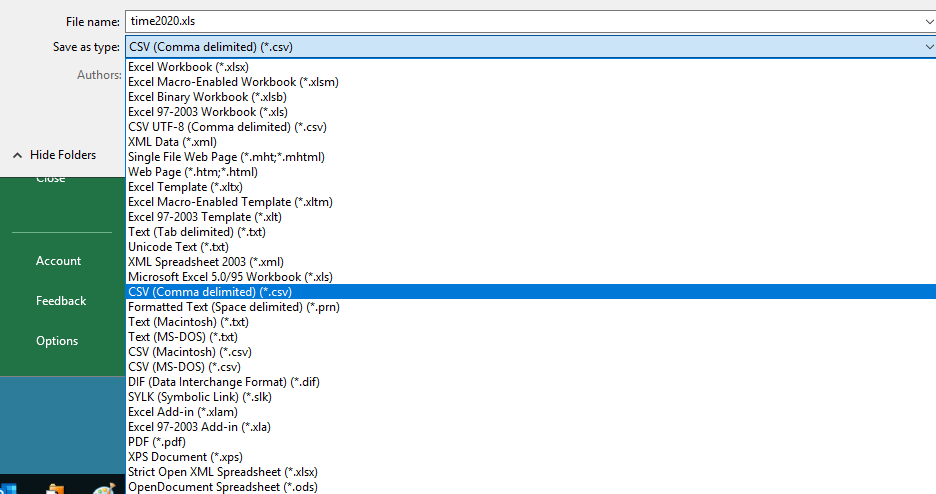This screenshot has height=494, width=936.
Task: Select Excel Add-in (*.xlam)
Action: tap(531, 412)
